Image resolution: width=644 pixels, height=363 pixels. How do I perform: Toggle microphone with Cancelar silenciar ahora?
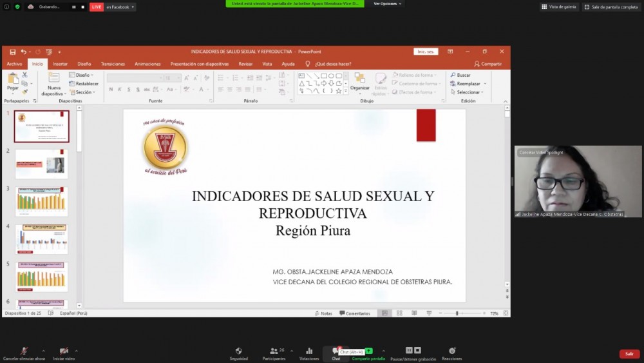[x=24, y=351]
